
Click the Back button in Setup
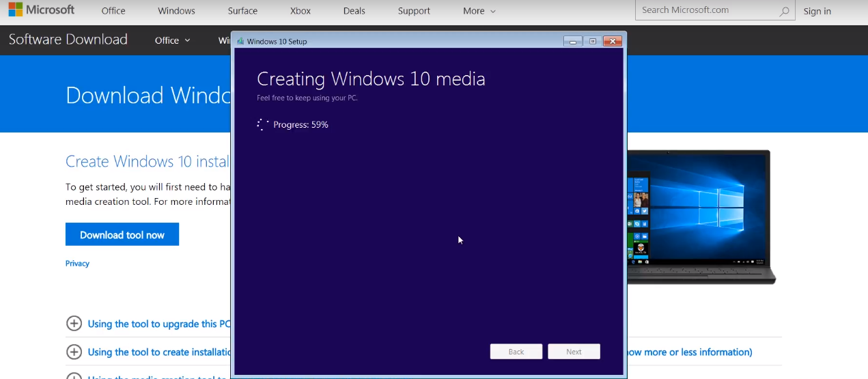pos(516,352)
